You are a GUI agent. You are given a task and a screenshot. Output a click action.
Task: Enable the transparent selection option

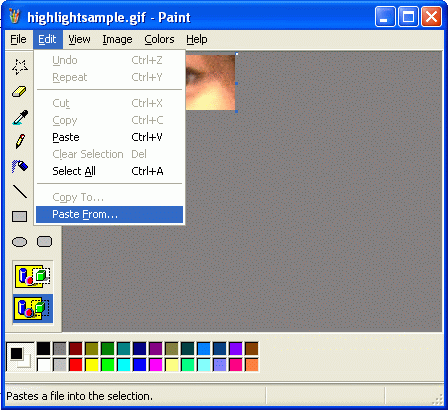[33, 309]
